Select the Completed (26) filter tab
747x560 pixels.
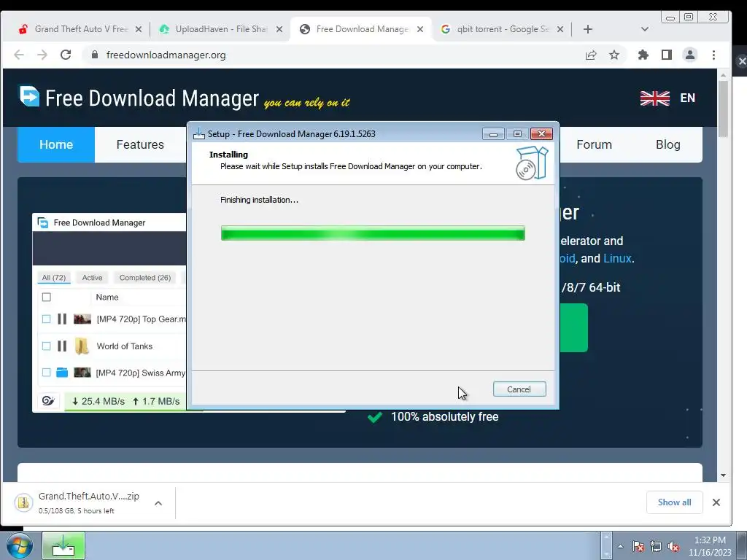click(145, 278)
